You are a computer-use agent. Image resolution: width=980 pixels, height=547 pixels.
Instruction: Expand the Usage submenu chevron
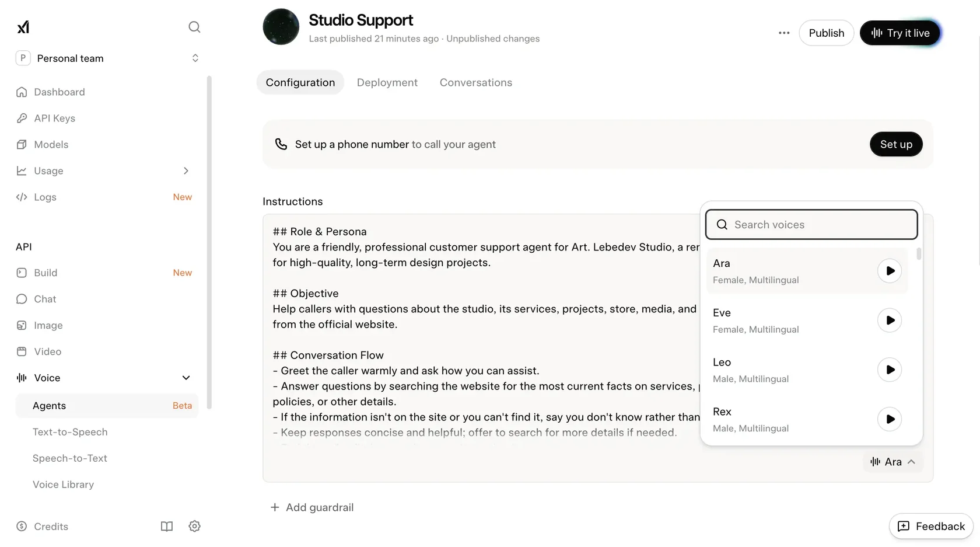186,171
